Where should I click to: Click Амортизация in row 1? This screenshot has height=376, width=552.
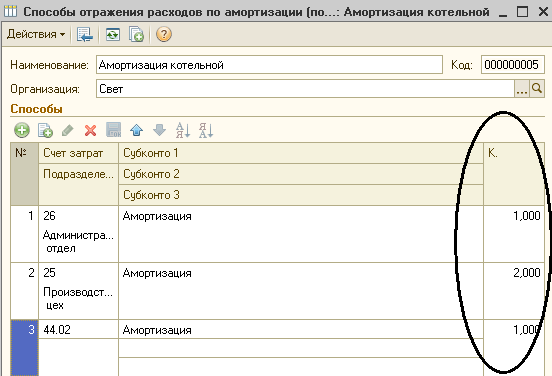click(x=157, y=216)
